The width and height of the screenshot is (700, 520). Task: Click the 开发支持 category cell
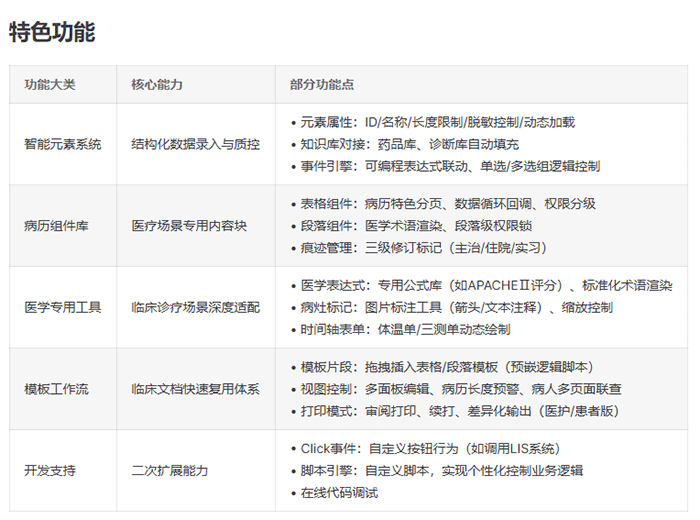[49, 470]
